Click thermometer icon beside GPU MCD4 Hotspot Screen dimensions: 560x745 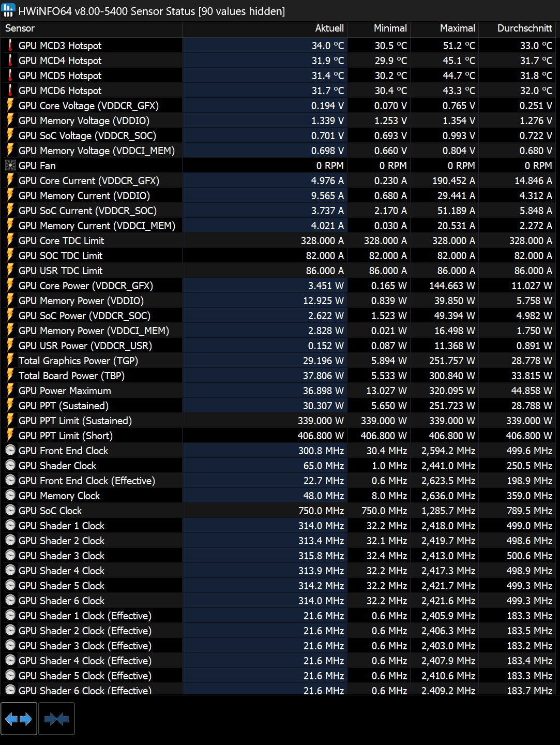point(10,61)
